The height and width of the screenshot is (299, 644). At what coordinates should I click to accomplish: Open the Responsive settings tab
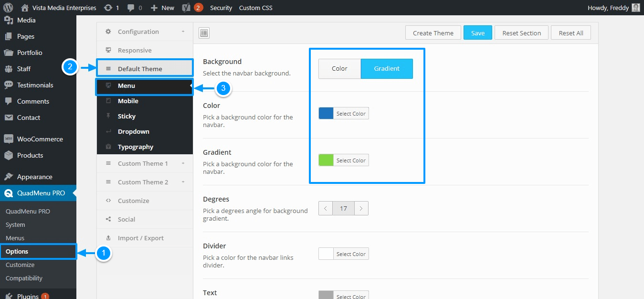145,50
